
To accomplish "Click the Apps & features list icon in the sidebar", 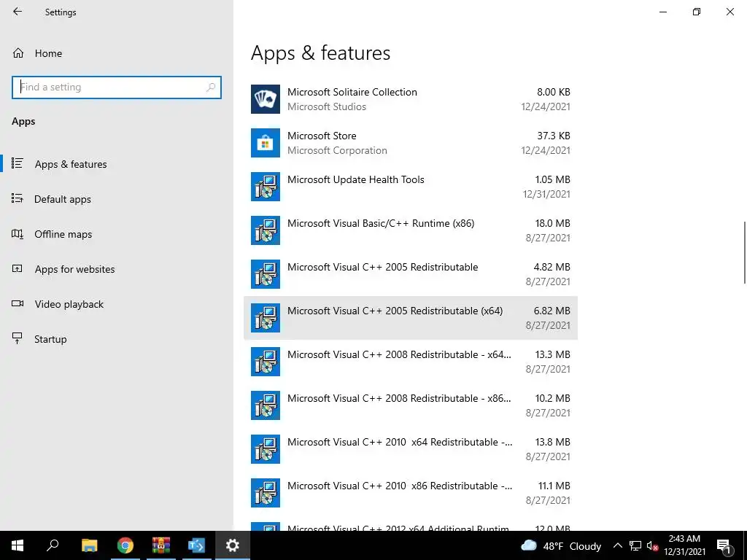I will [18, 163].
